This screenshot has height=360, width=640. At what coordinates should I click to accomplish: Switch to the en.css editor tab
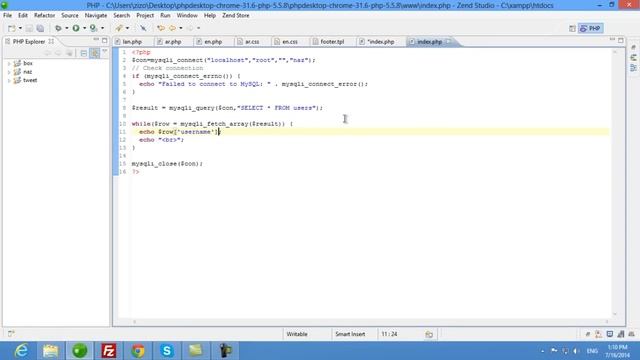(290, 42)
